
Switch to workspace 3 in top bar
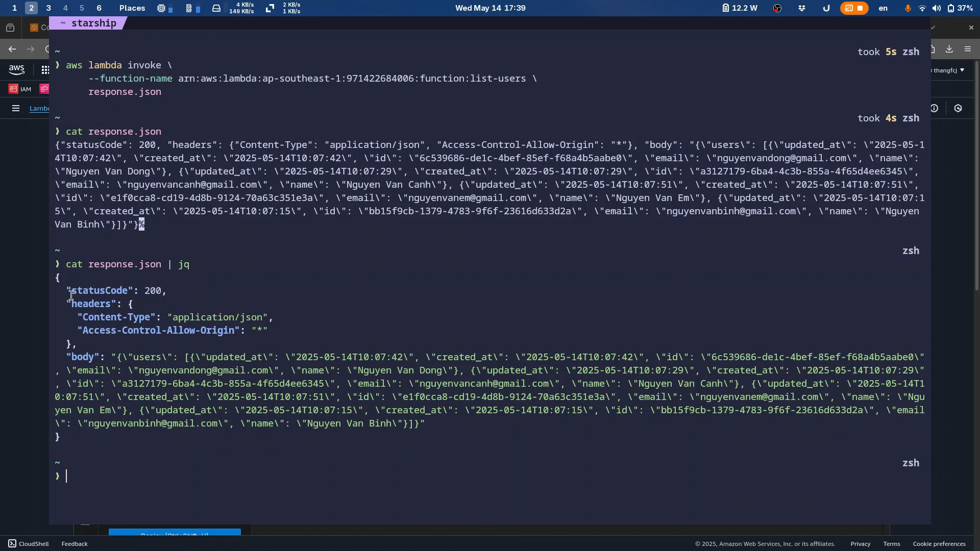[x=48, y=8]
